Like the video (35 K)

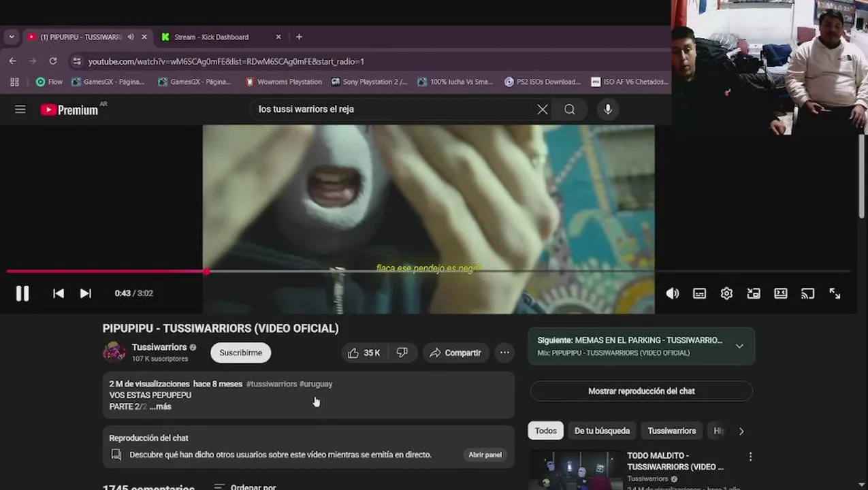364,353
